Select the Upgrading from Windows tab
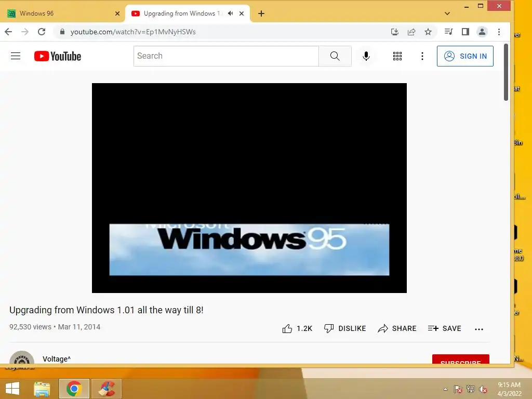The width and height of the screenshot is (532, 399). (181, 13)
